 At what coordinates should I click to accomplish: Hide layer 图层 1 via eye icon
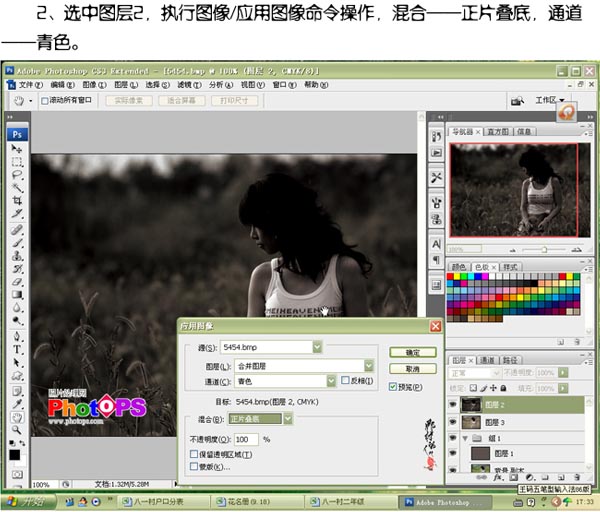click(x=453, y=453)
